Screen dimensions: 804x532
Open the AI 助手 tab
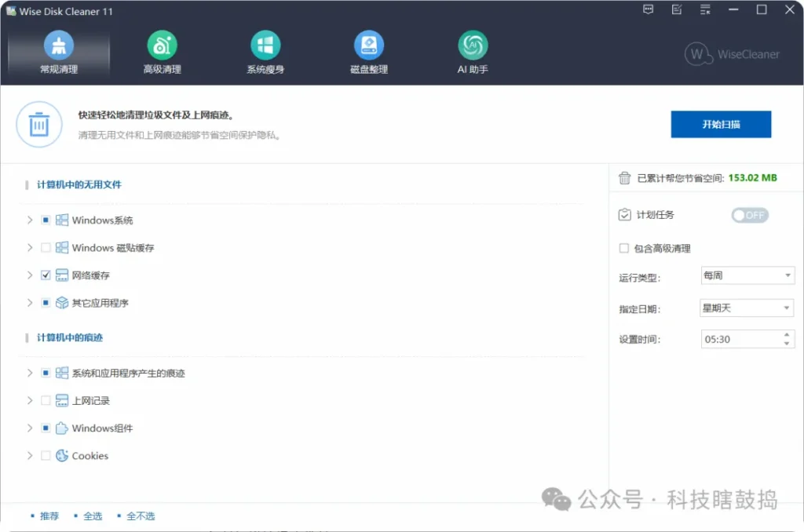point(473,53)
